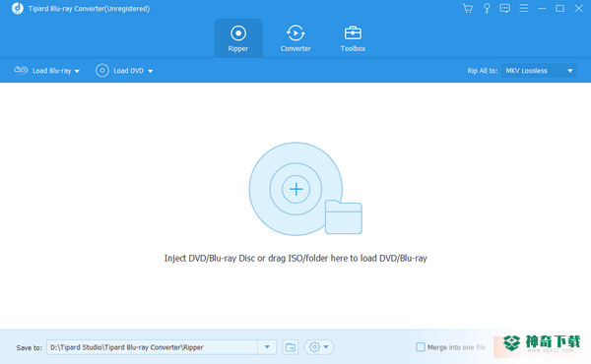591x364 pixels.
Task: Minimize the Tipard window
Action: (542, 8)
